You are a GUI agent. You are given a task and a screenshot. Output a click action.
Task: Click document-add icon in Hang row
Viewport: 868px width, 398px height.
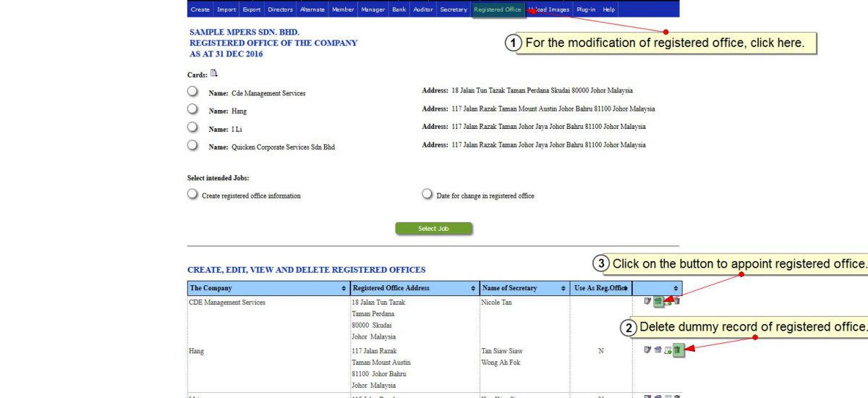[x=668, y=350]
